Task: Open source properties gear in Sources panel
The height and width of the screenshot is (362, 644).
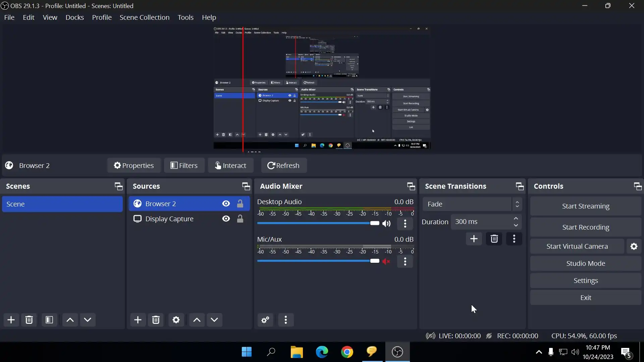Action: 176,320
